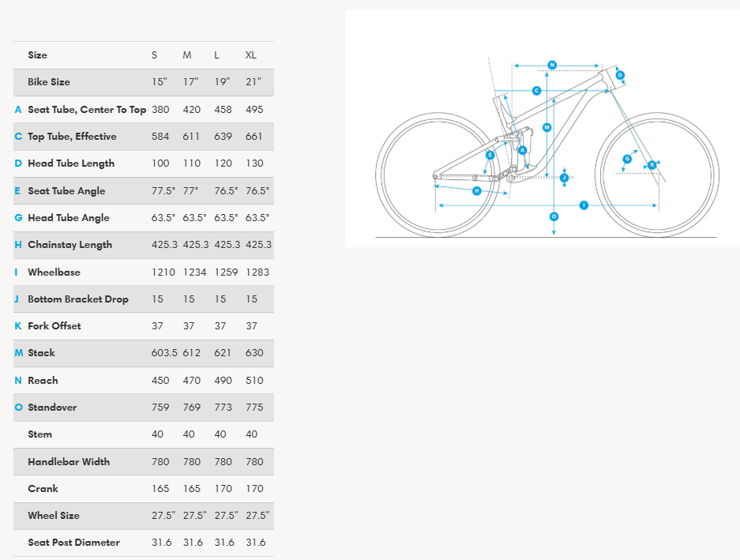Click the Seat Tube, Center To Top label
The height and width of the screenshot is (560, 740).
[87, 110]
